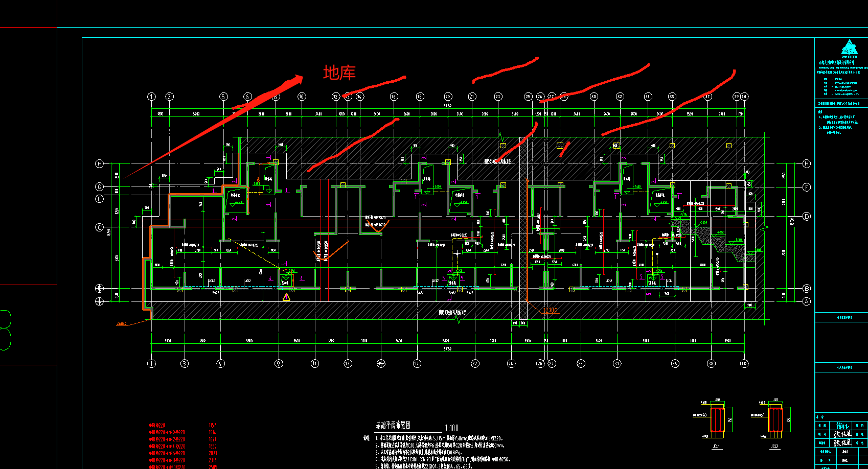Select grid axis bubble 38
868x469 pixels.
711,364
